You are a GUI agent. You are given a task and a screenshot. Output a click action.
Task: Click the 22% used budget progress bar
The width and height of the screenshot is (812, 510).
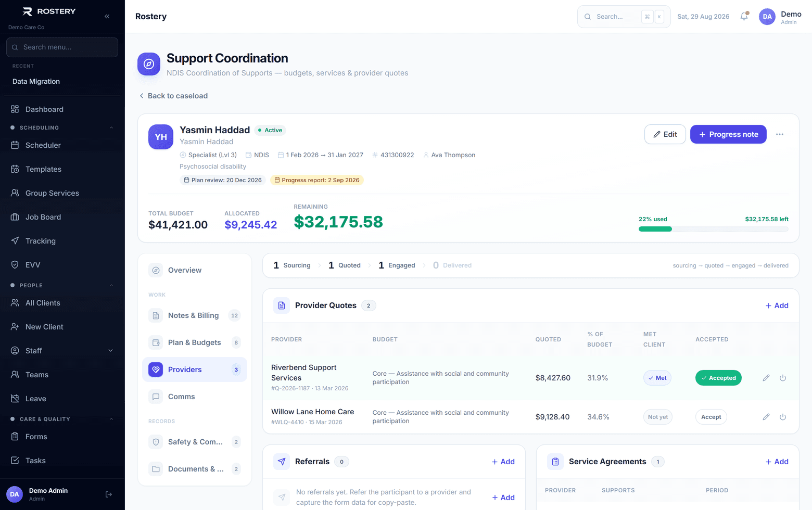[x=714, y=229]
